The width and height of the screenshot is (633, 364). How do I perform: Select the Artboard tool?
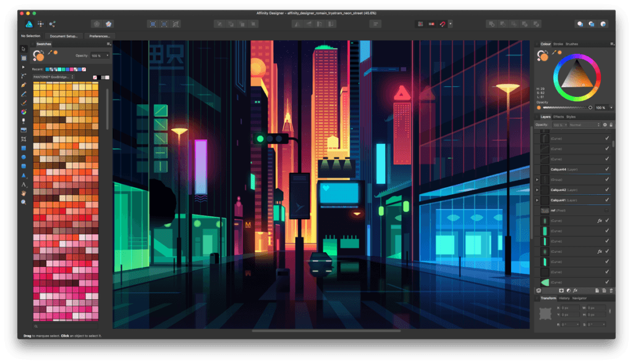point(23,58)
